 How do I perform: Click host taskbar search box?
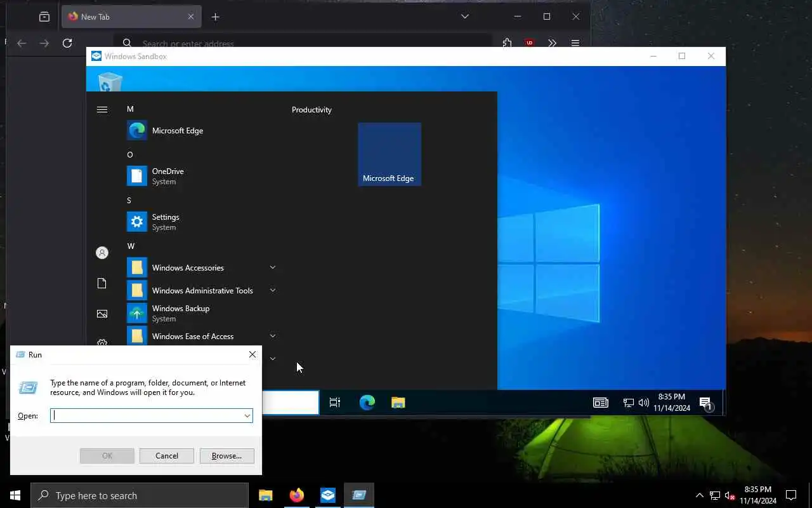click(x=140, y=495)
